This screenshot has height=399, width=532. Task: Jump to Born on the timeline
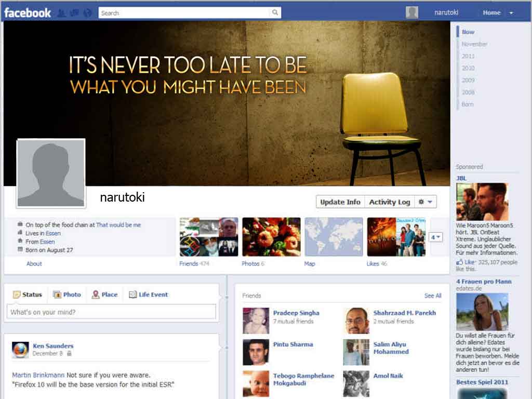pos(467,104)
